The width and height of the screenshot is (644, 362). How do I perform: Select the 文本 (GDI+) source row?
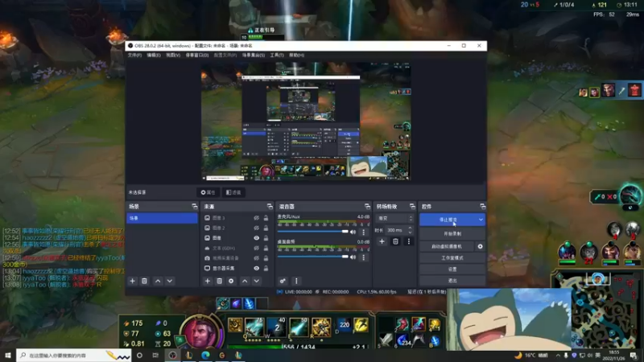237,248
